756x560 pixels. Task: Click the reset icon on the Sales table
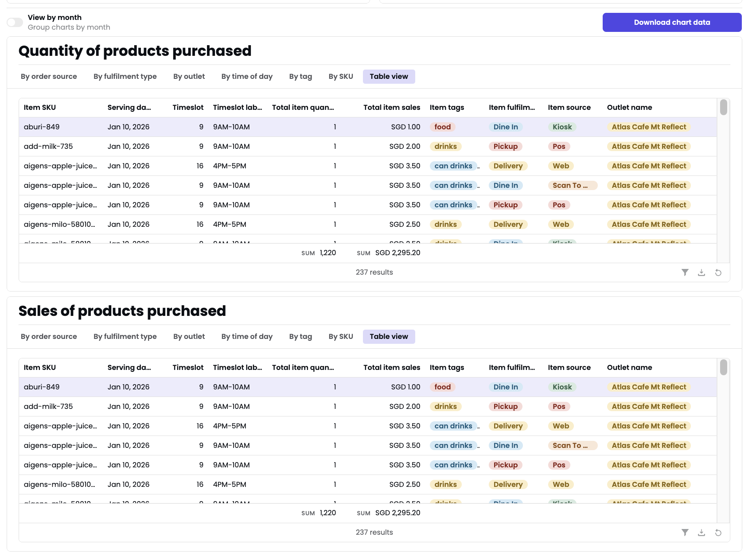(718, 532)
